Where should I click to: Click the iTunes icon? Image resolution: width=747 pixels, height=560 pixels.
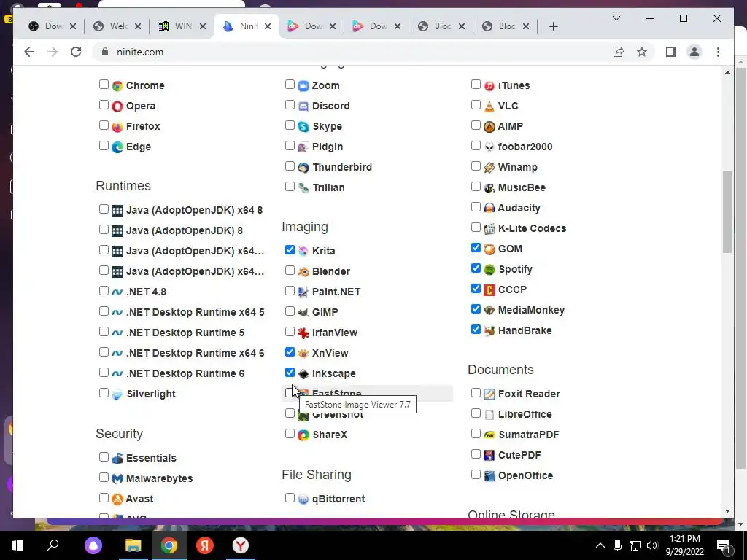(x=489, y=86)
